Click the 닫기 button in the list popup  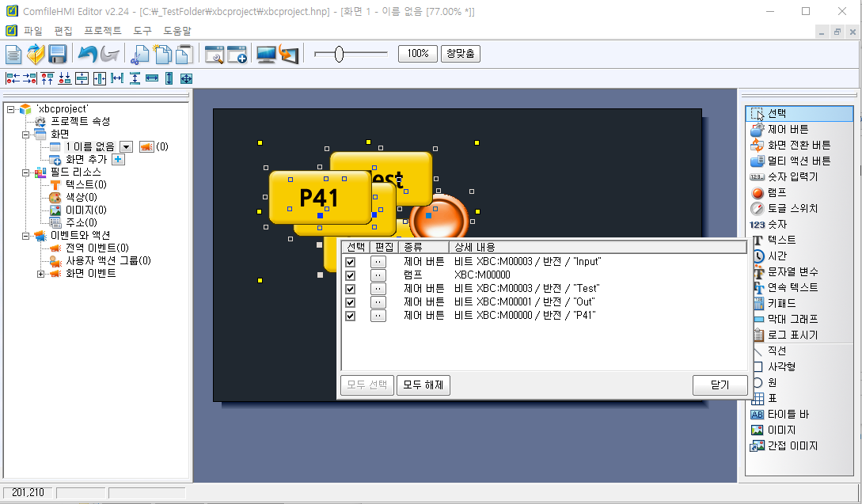(x=720, y=385)
